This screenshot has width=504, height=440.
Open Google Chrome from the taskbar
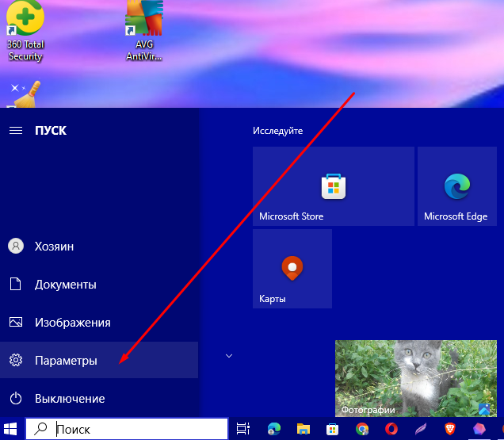tap(362, 429)
